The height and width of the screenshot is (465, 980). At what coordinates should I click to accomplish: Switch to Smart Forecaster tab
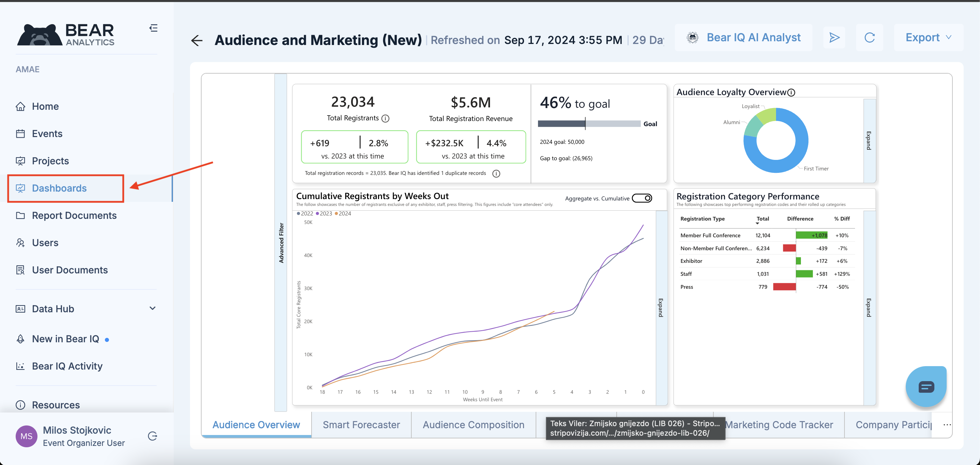[x=361, y=425]
